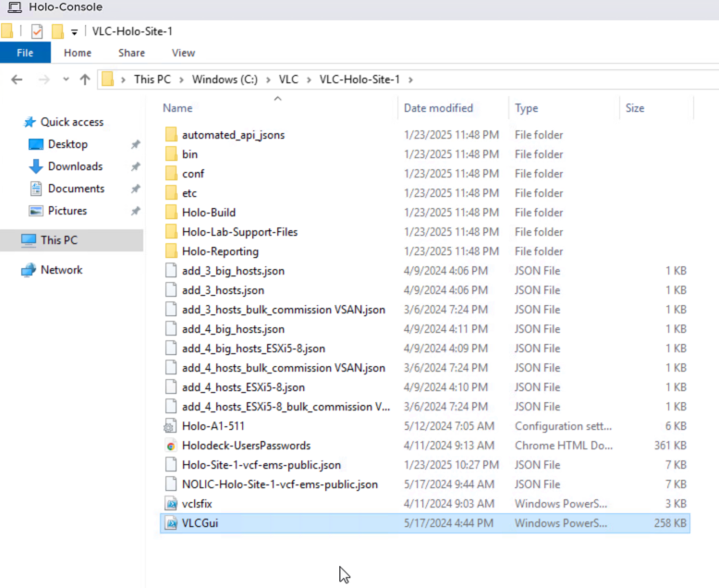Switch to the View ribbon tab
The height and width of the screenshot is (588, 719).
point(183,53)
